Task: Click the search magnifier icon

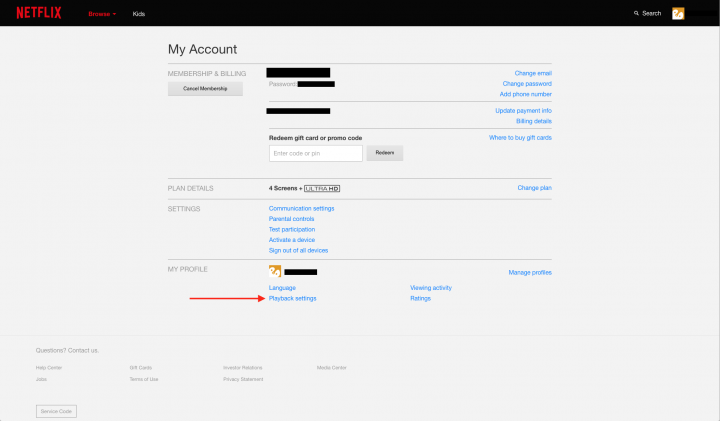Action: (x=636, y=13)
